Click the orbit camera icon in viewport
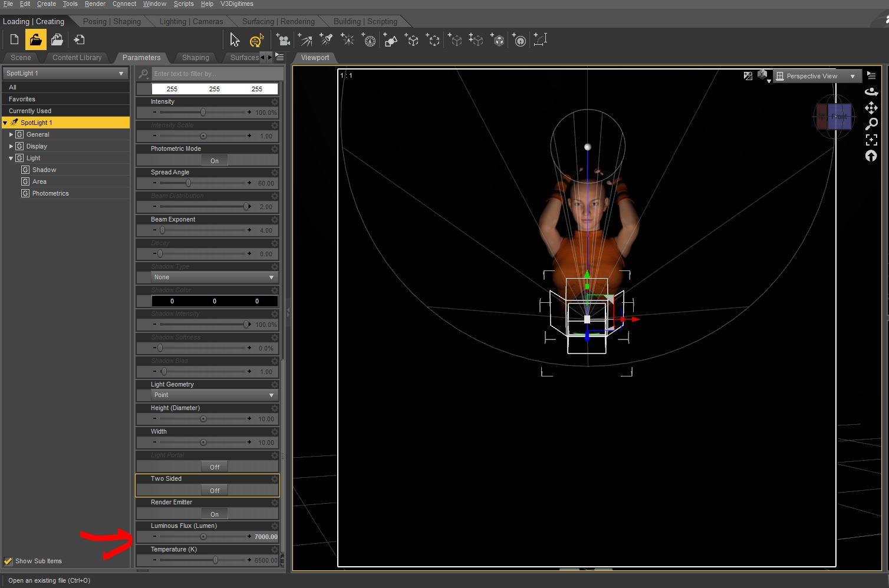 pos(871,92)
